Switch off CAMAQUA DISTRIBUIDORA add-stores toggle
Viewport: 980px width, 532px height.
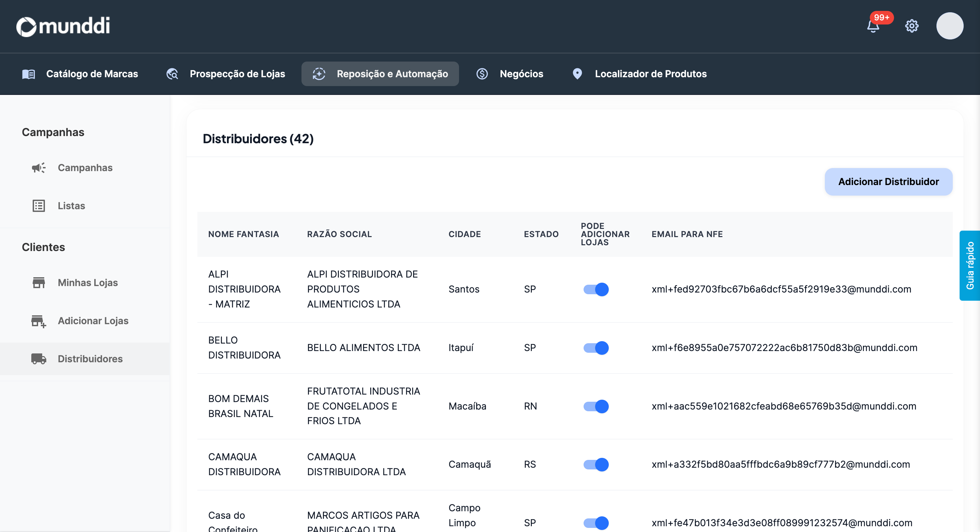tap(596, 464)
